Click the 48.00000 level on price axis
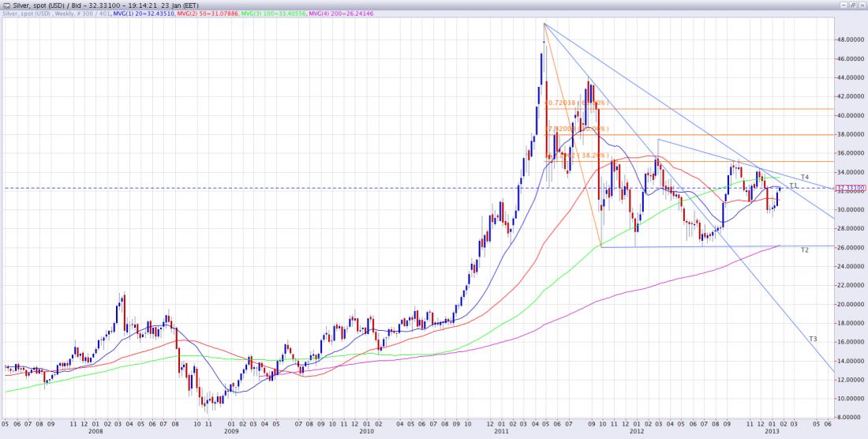The image size is (868, 439). click(x=851, y=39)
